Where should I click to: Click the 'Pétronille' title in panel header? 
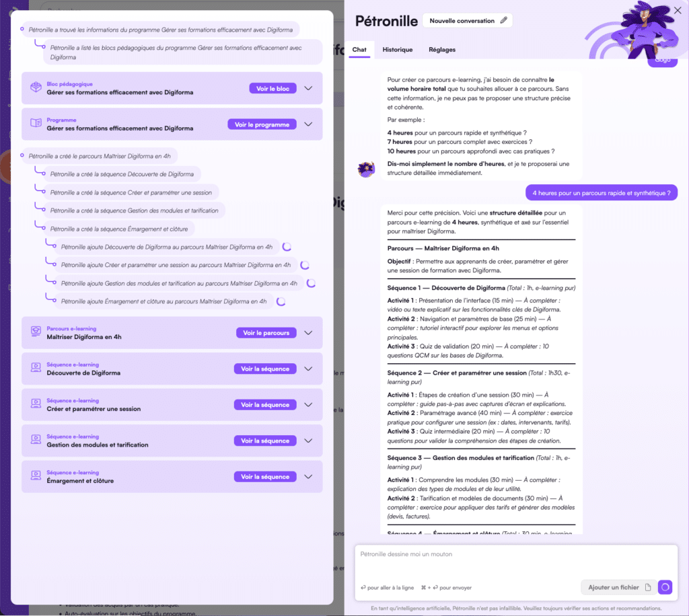click(386, 21)
